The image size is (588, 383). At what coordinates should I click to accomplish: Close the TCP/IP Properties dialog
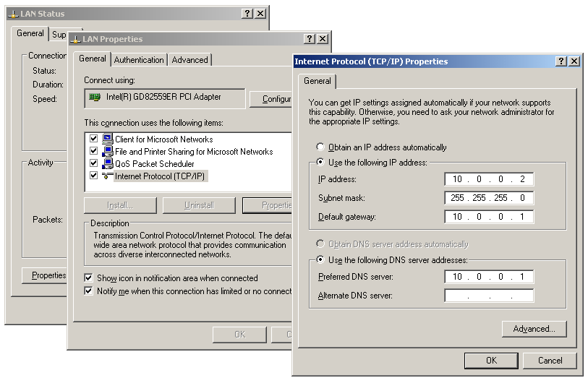(x=574, y=61)
